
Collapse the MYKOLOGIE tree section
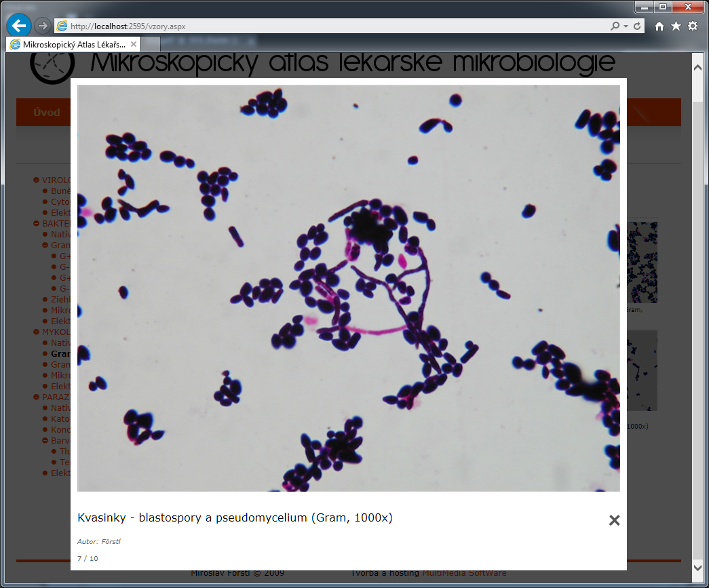coord(36,332)
